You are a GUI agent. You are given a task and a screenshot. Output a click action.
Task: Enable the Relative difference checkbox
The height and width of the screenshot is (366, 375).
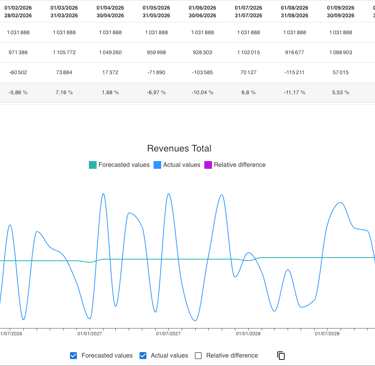[198, 356]
